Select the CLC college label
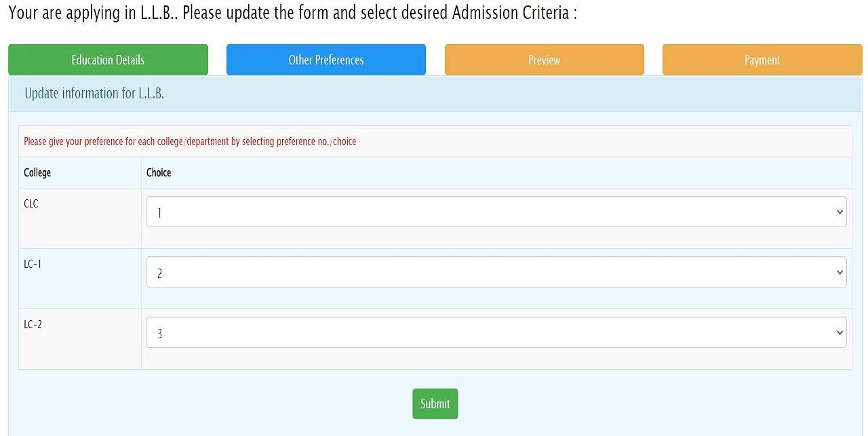Viewport: 868px width, 436px height. (x=31, y=203)
